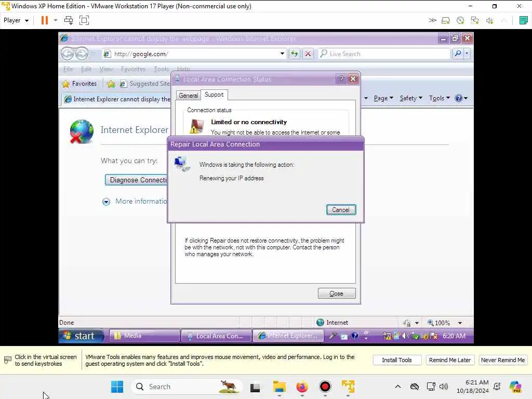This screenshot has width=532, height=399.
Task: Open the Edit menu in Internet Explorer
Action: click(x=86, y=69)
